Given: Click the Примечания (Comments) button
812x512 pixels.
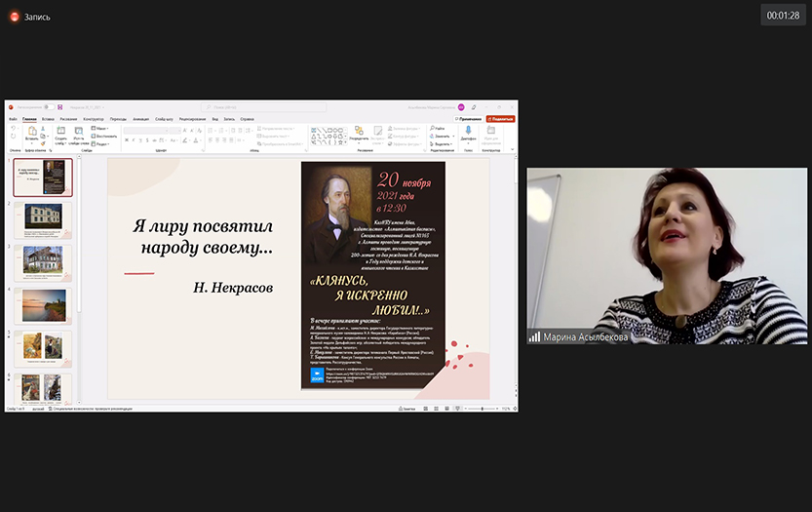Looking at the screenshot, I should pyautogui.click(x=470, y=119).
